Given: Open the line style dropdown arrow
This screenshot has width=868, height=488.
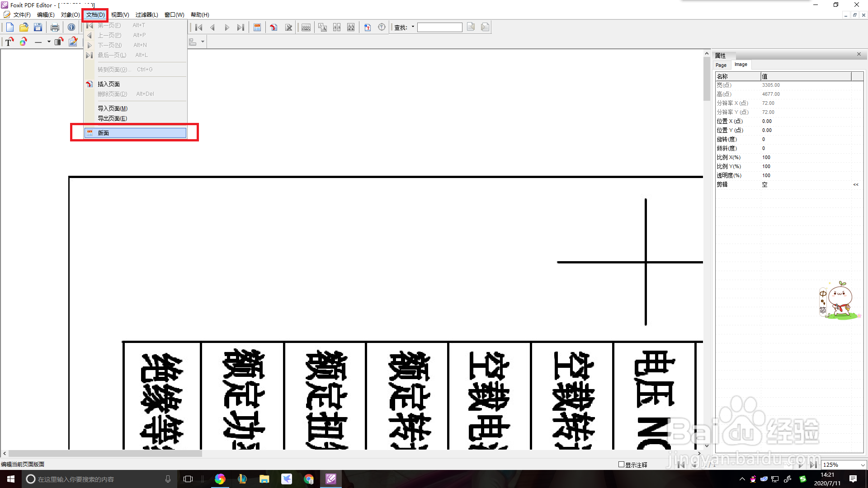Looking at the screenshot, I should tap(49, 42).
